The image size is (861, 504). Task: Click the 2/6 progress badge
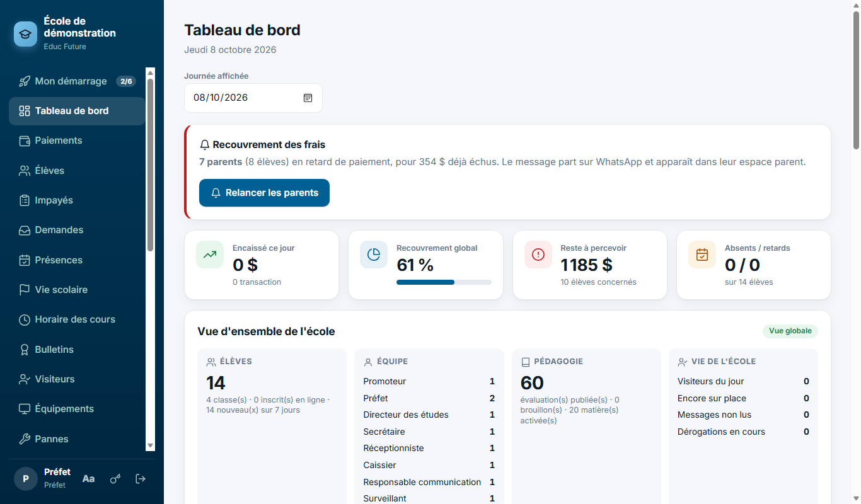[126, 81]
